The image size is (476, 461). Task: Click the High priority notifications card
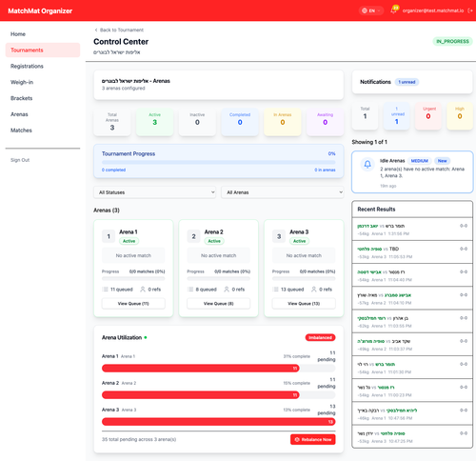(460, 116)
